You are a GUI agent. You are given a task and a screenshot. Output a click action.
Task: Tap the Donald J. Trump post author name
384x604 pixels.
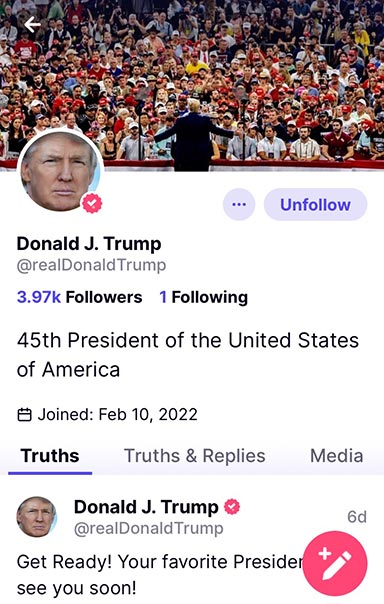[x=146, y=507]
